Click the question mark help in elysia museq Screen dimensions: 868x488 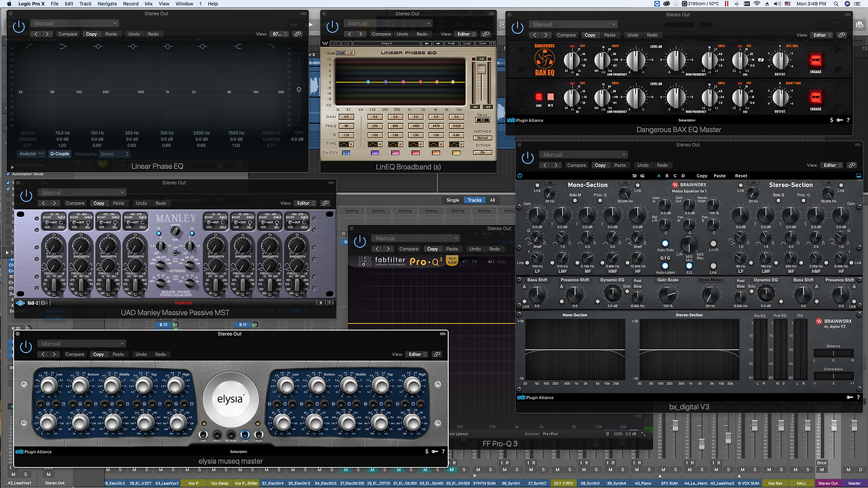point(443,451)
